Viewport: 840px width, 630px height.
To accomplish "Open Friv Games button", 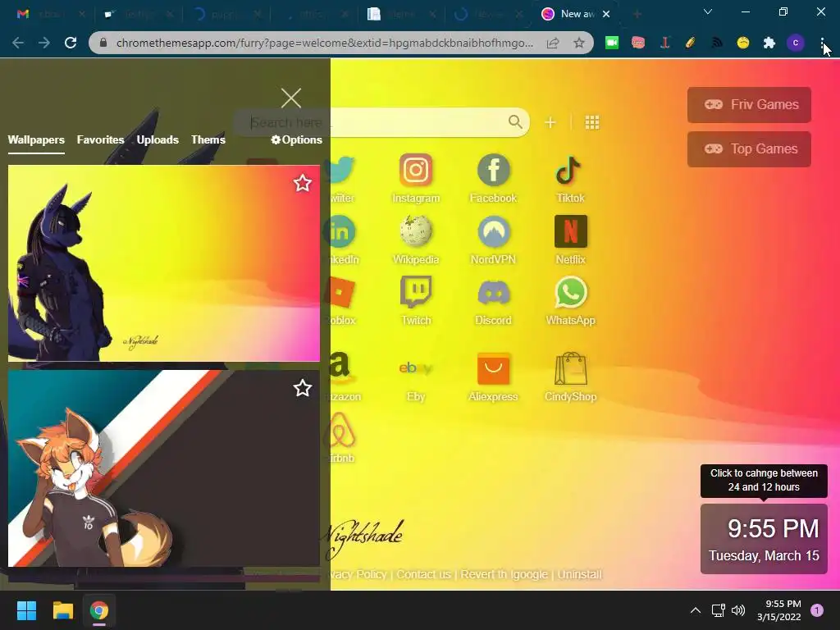I will 749,104.
